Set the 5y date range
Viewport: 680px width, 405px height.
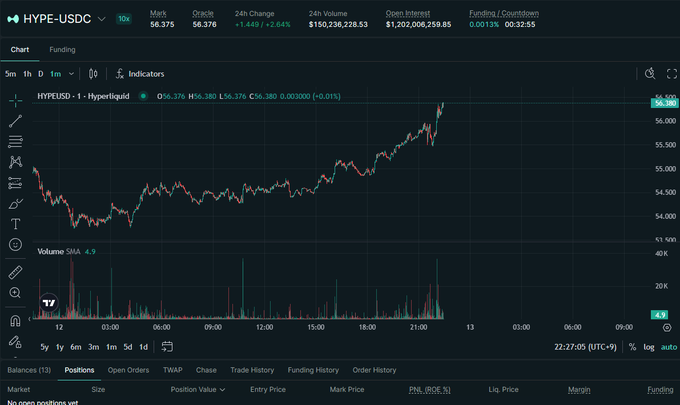point(44,347)
